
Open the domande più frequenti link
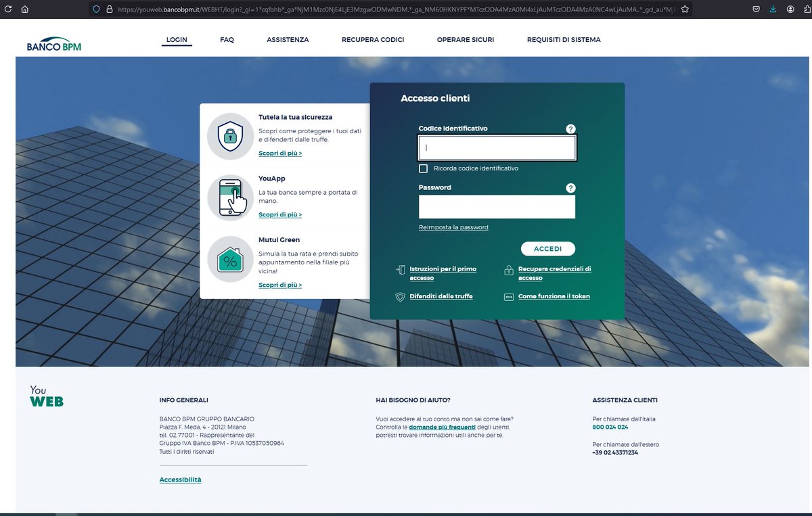pyautogui.click(x=442, y=427)
